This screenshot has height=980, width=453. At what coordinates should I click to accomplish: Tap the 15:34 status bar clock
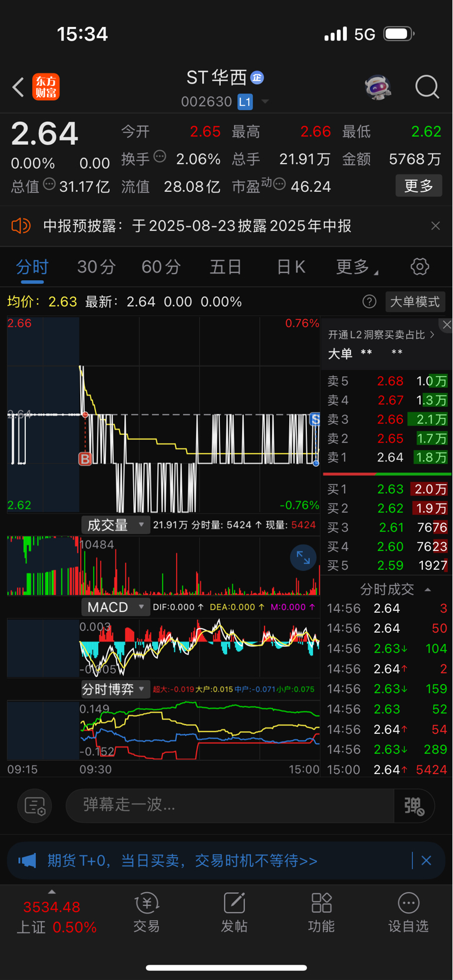click(x=82, y=34)
